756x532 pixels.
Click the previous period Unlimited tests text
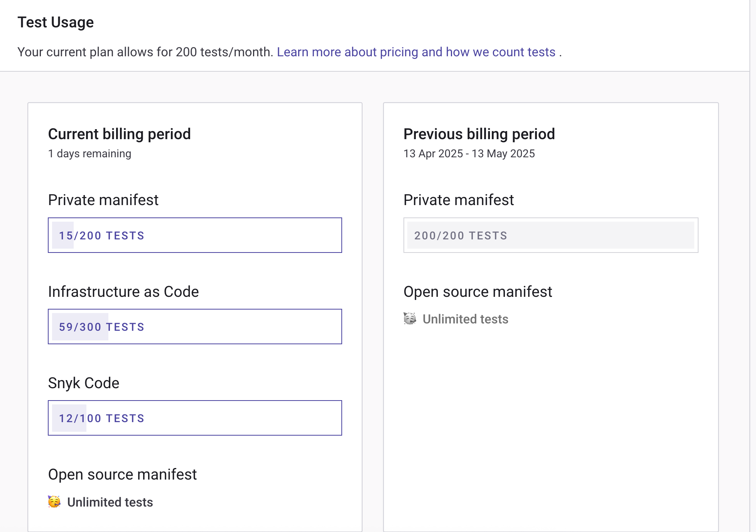[465, 319]
